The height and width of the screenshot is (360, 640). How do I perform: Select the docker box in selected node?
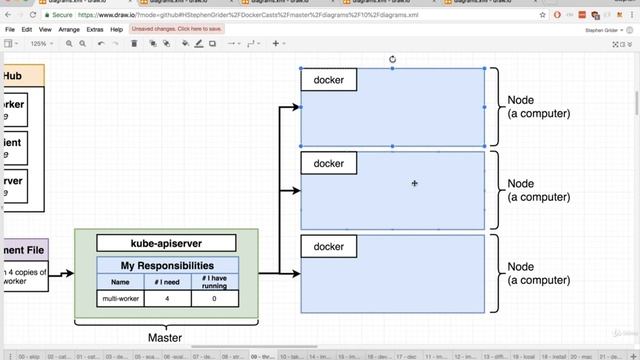coord(329,80)
